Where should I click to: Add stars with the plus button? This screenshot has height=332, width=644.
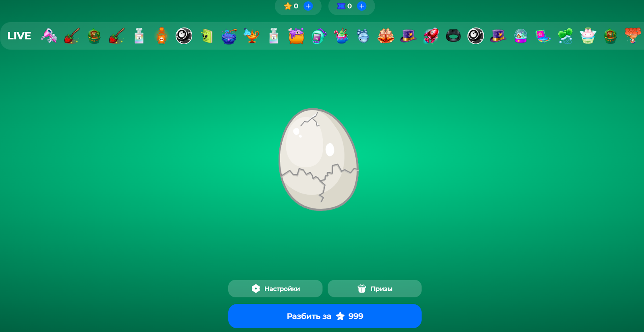coord(308,6)
